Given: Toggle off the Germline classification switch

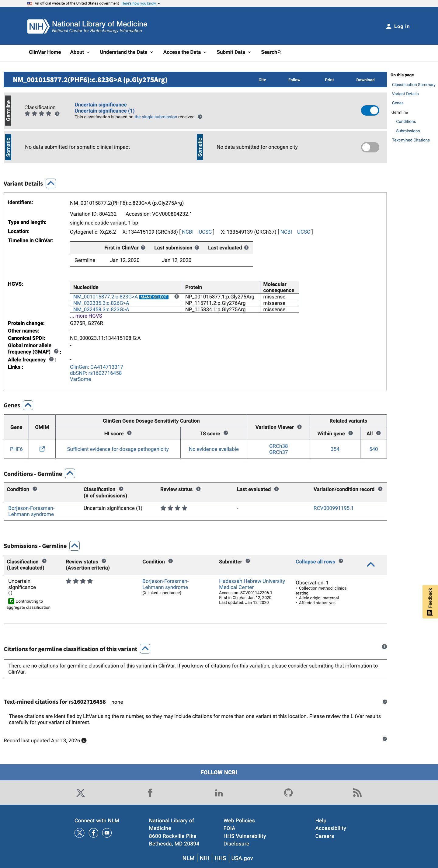Looking at the screenshot, I should click(370, 110).
